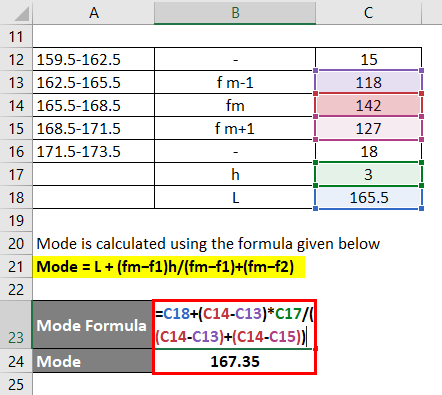Click cell containing 162.5-165.5

pos(94,82)
